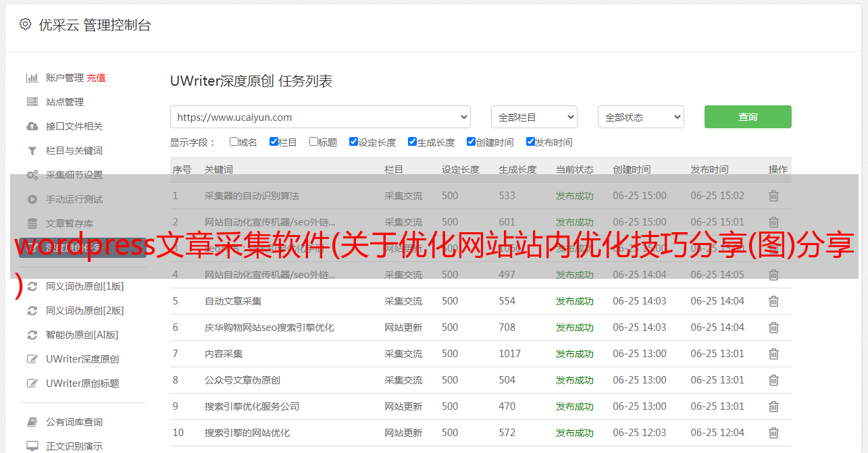Open 智能伪原创[AI版] menu item
The image size is (868, 453).
tap(82, 335)
